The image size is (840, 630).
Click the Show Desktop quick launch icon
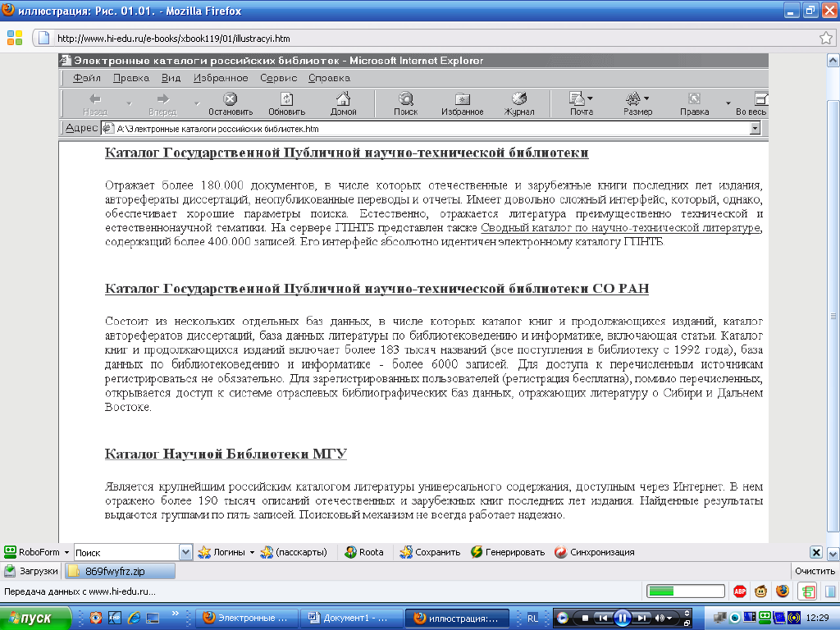[153, 618]
